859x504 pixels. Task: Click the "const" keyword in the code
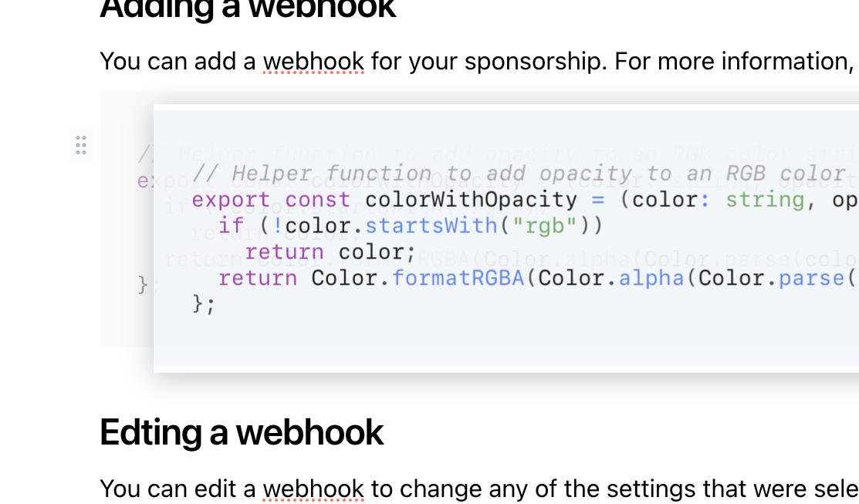pyautogui.click(x=317, y=200)
